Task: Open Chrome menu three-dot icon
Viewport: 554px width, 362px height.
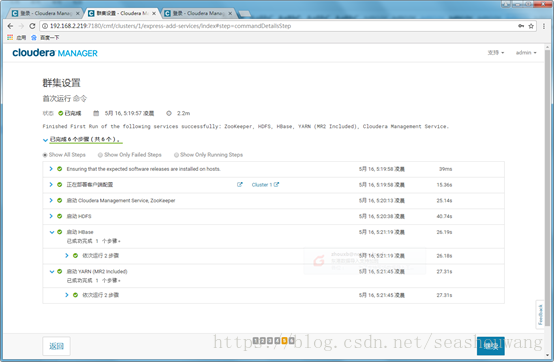Action: tap(544, 26)
